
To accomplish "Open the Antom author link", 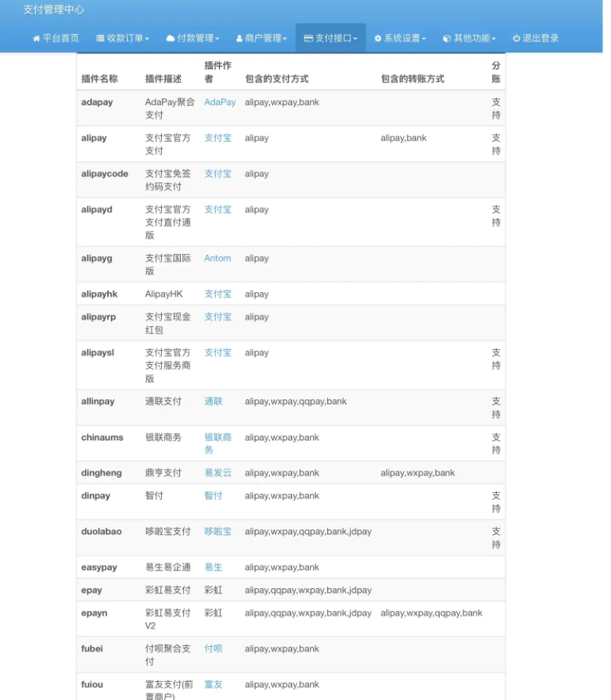I will [217, 258].
